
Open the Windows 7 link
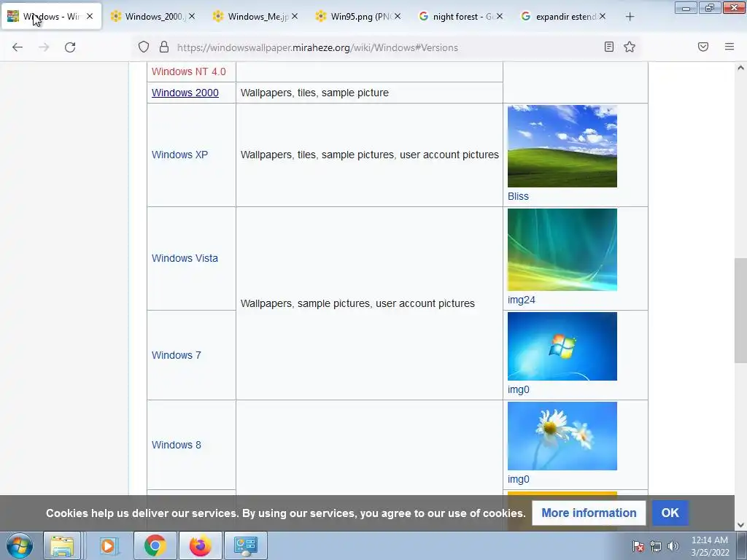[177, 355]
